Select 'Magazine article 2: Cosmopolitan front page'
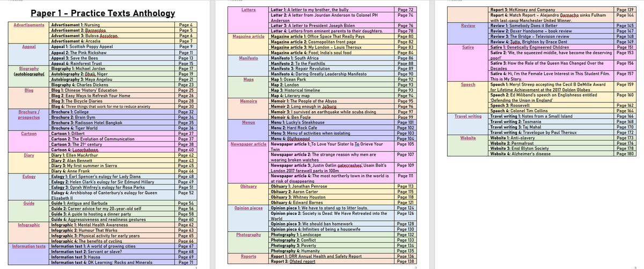 [314, 41]
